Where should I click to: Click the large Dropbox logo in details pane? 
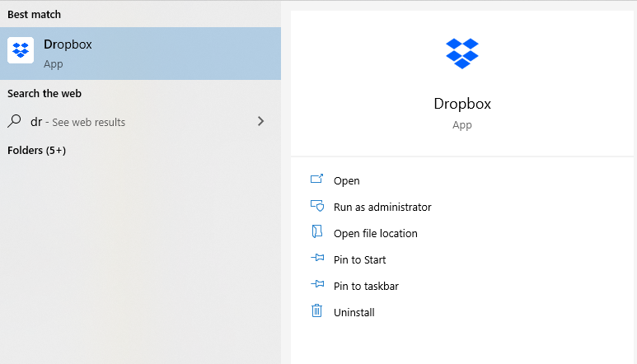click(x=462, y=53)
